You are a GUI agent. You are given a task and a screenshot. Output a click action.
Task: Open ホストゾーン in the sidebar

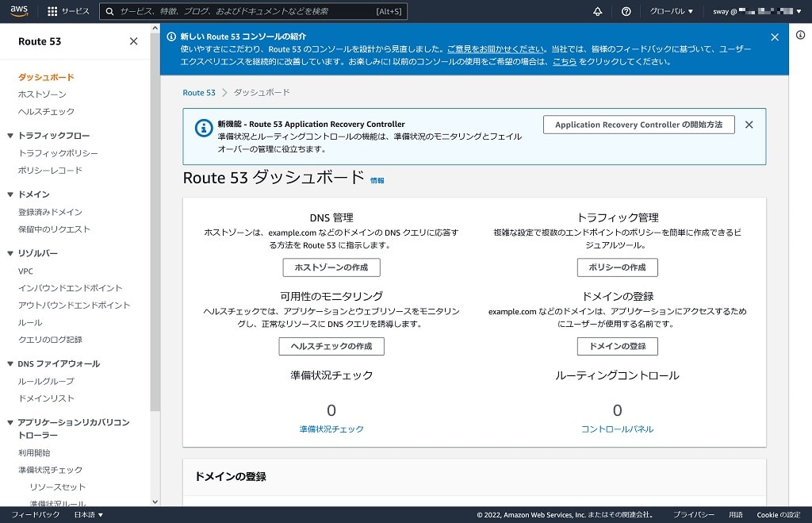pyautogui.click(x=42, y=94)
